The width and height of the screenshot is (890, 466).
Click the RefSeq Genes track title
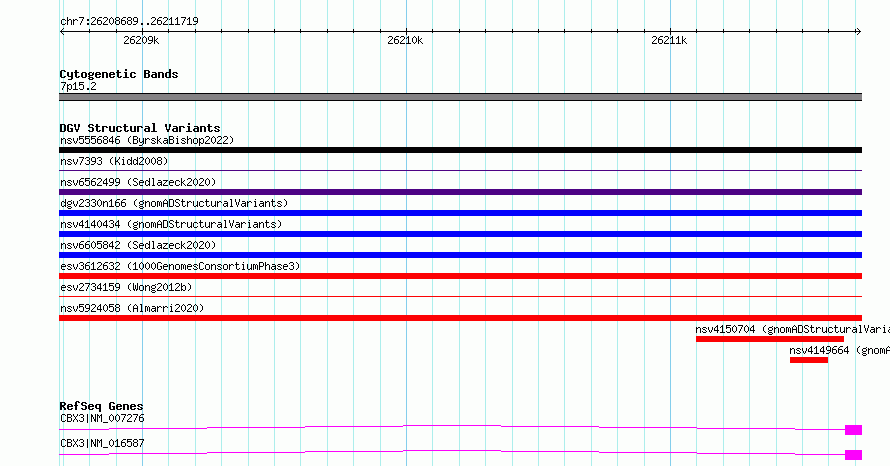(x=101, y=406)
